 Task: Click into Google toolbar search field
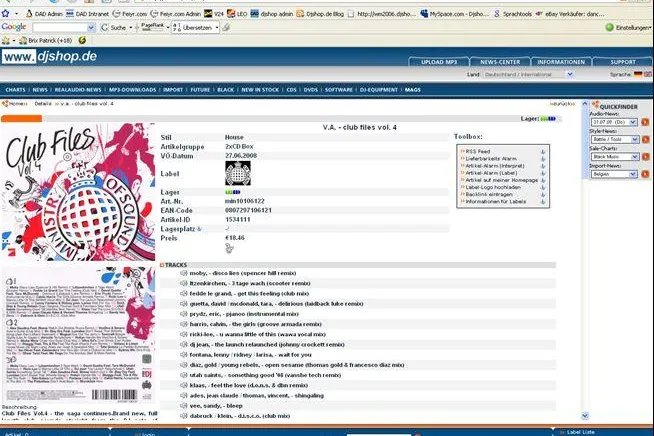click(x=60, y=28)
